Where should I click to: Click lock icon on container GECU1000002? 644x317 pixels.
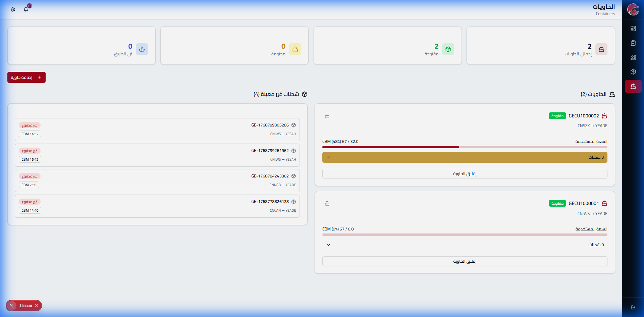click(x=327, y=116)
